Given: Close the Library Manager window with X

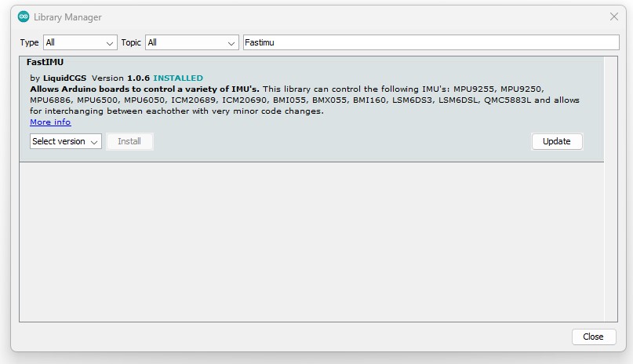Looking at the screenshot, I should point(614,16).
